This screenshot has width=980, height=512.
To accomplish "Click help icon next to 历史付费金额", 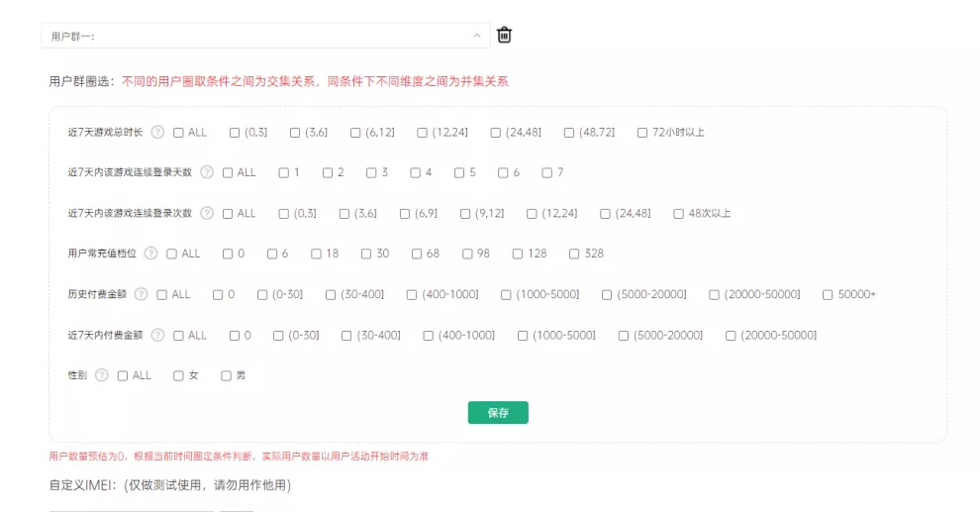I will [x=141, y=294].
